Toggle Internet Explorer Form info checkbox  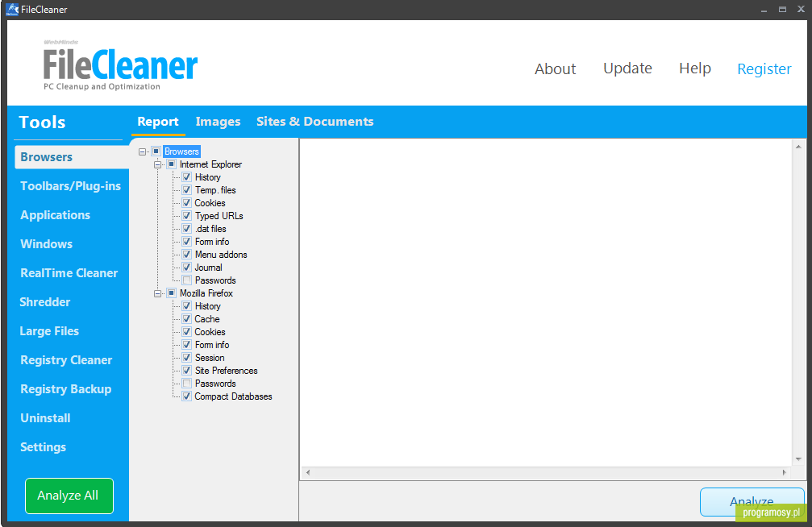[x=187, y=242]
